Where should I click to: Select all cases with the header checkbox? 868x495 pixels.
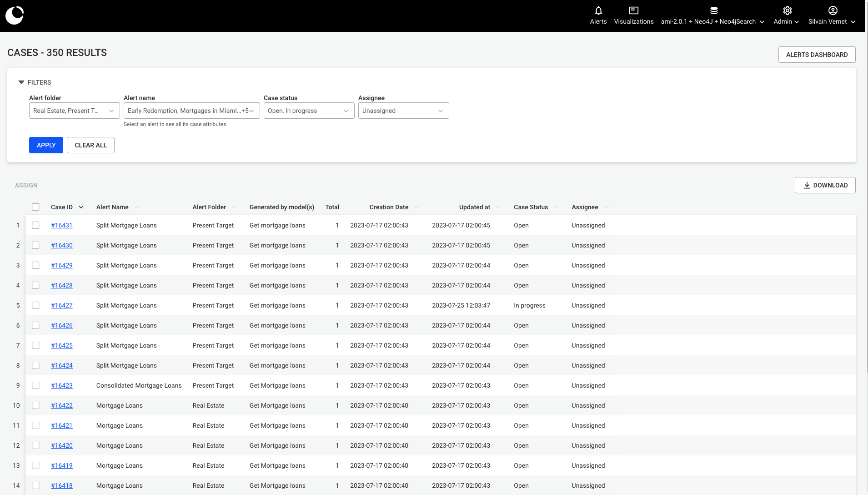(35, 207)
